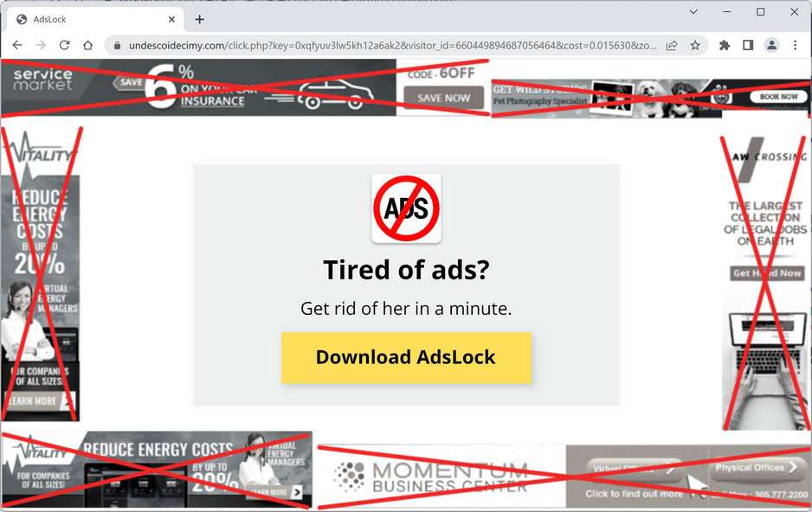
Task: Go to the home page icon
Action: (x=88, y=46)
